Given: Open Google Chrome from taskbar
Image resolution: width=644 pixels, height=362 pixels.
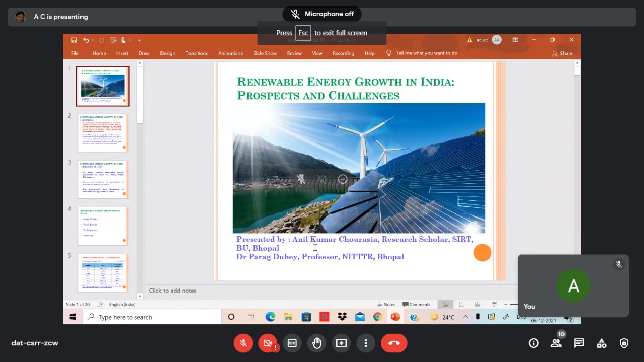Looking at the screenshot, I should (377, 317).
